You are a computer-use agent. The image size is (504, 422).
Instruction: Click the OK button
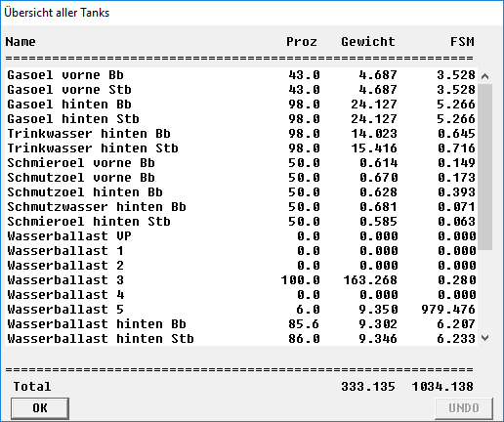pos(40,408)
